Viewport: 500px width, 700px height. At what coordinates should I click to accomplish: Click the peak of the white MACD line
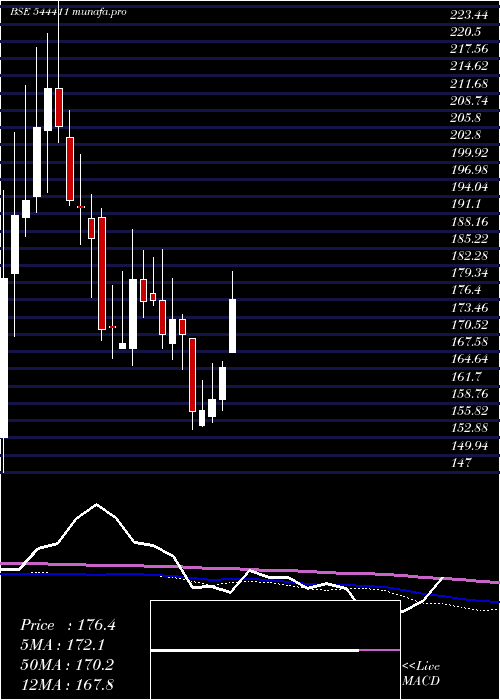(x=96, y=504)
